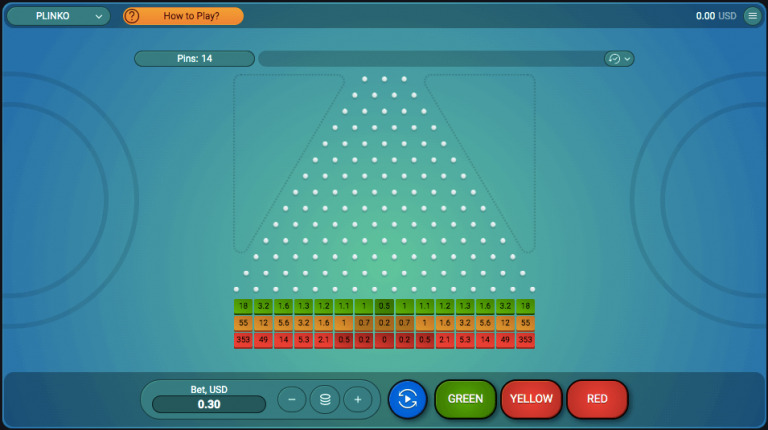The image size is (768, 430).
Task: Click the Bet, USD amount field
Action: [209, 404]
